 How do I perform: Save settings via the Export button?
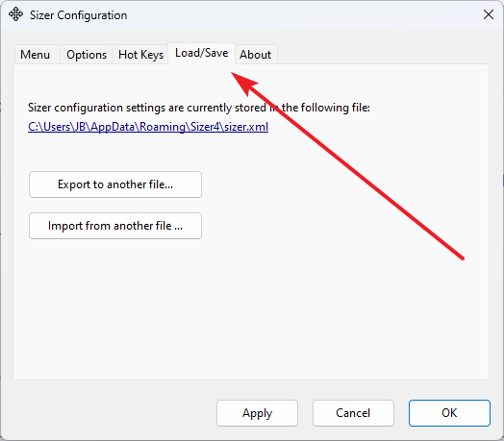tap(115, 184)
